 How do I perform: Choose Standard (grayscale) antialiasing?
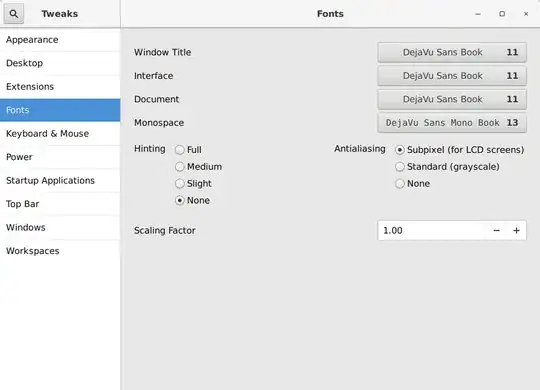(399, 167)
